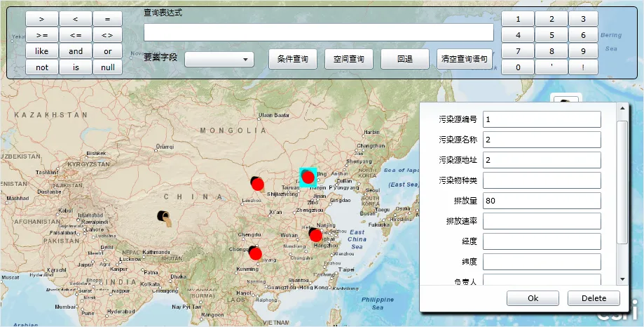The image size is (644, 327).
Task: Click the 污染物种类 input field
Action: [x=541, y=180]
